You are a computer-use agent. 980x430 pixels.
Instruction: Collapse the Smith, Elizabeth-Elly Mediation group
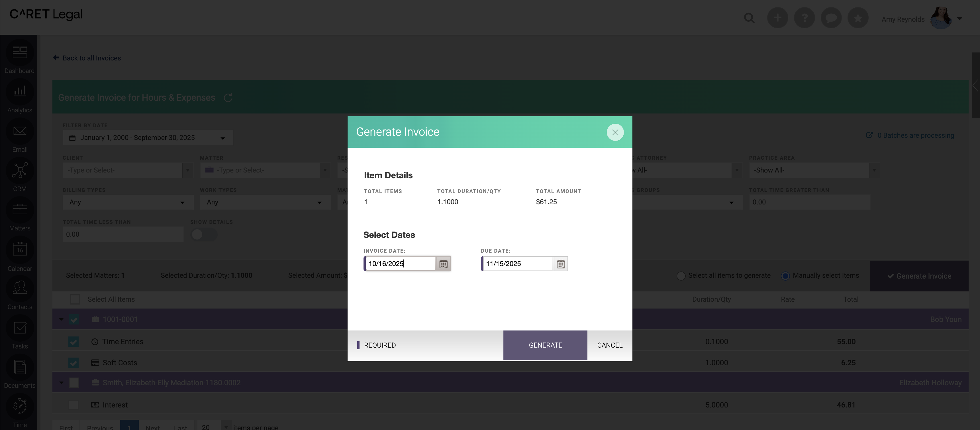(x=61, y=382)
